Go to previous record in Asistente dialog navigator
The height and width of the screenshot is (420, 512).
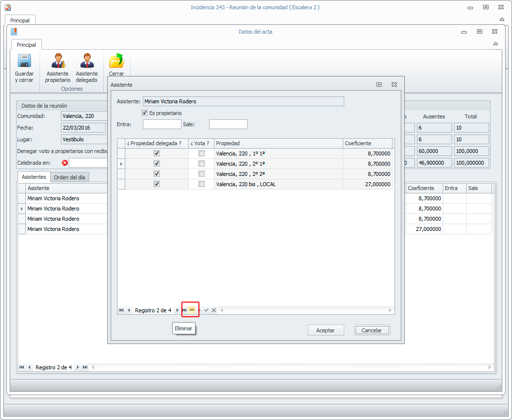[129, 310]
